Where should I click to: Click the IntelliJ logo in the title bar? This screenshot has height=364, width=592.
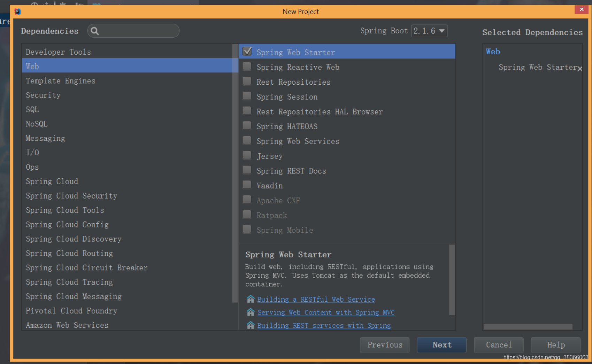(x=17, y=11)
